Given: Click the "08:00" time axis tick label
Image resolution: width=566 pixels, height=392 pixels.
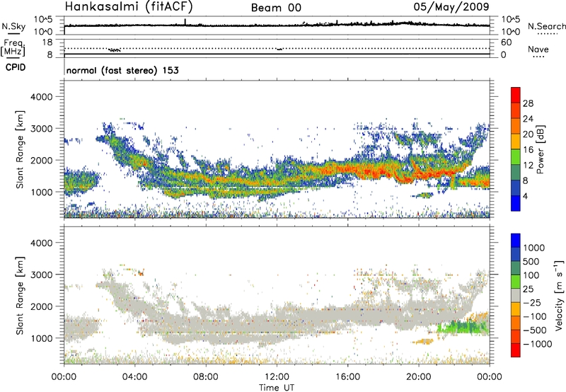Looking at the screenshot, I should tap(206, 377).
